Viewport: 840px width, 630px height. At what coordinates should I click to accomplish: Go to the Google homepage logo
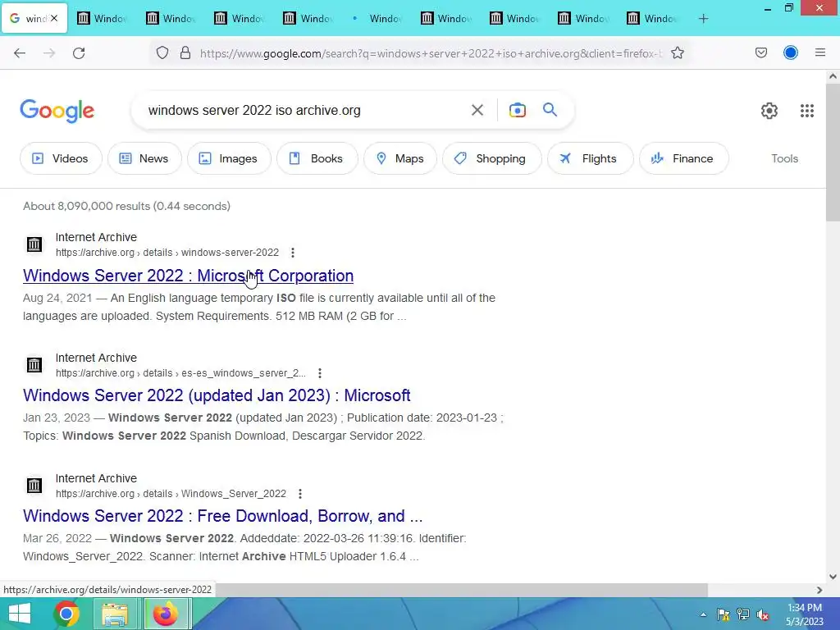pos(57,111)
